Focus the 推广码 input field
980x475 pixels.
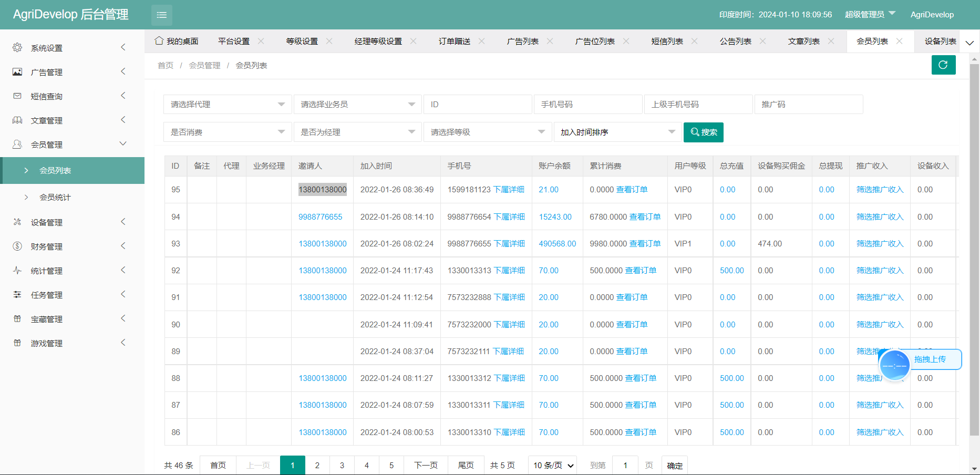809,104
